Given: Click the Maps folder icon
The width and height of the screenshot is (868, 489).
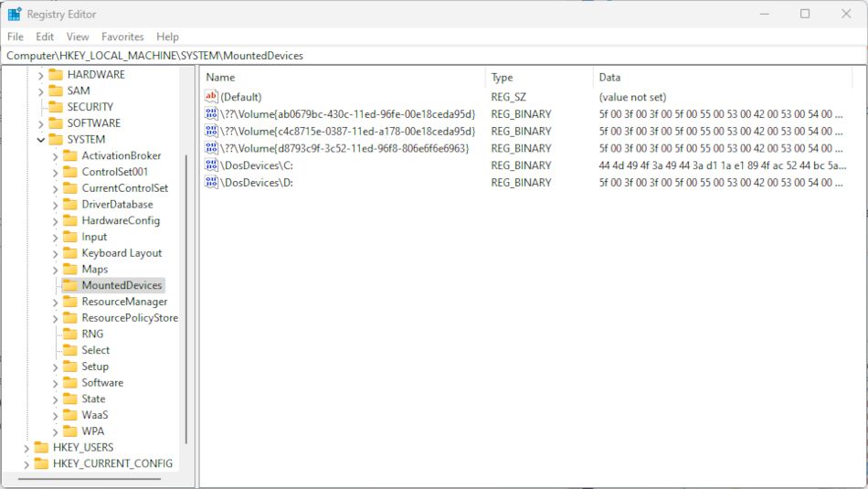Looking at the screenshot, I should click(69, 269).
